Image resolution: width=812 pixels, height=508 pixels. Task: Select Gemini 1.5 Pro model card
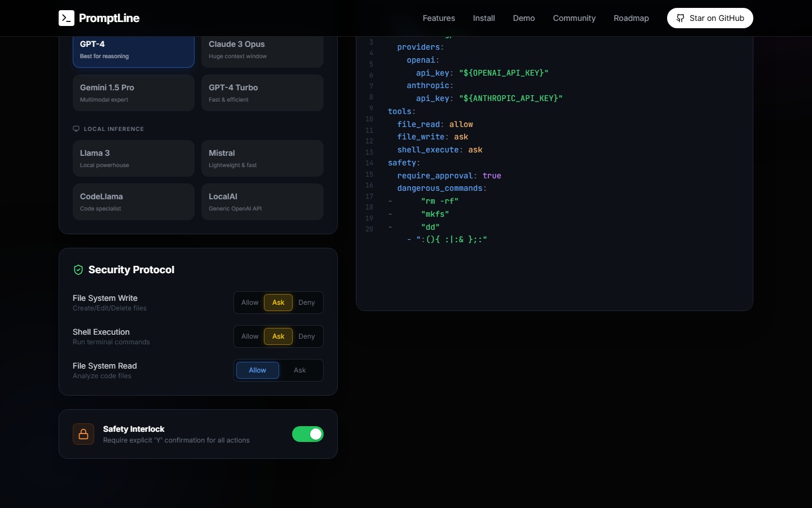pos(134,93)
